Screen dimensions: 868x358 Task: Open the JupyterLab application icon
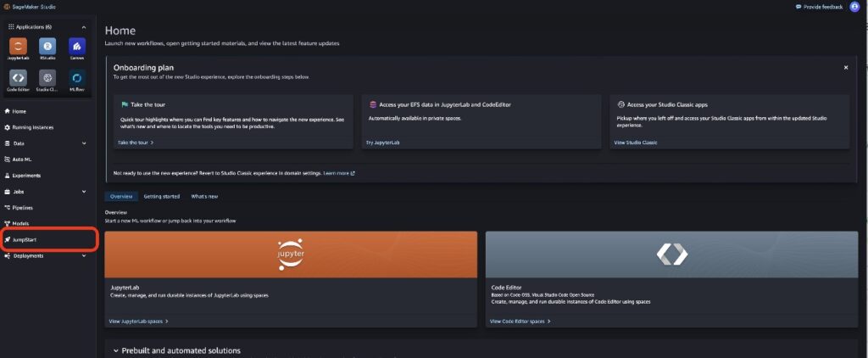click(18, 47)
